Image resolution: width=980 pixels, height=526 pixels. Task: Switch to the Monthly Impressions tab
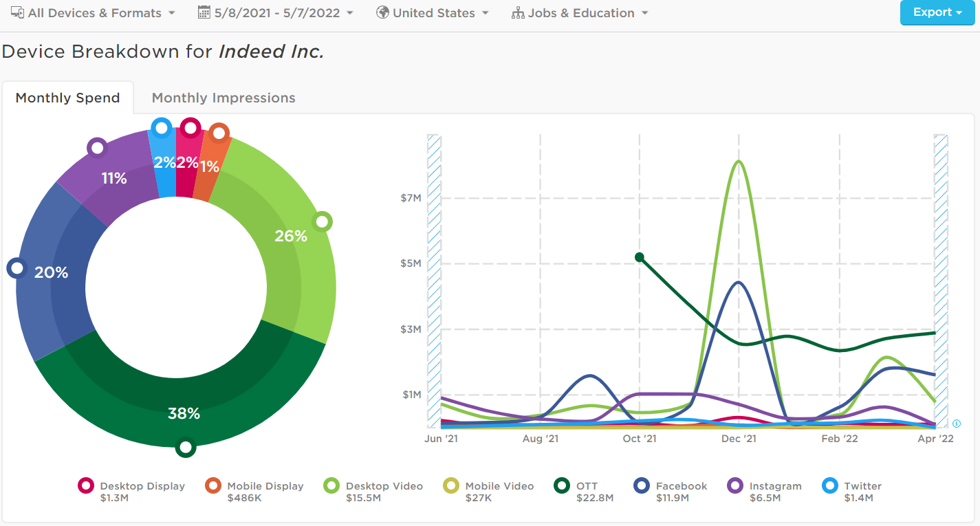[224, 98]
